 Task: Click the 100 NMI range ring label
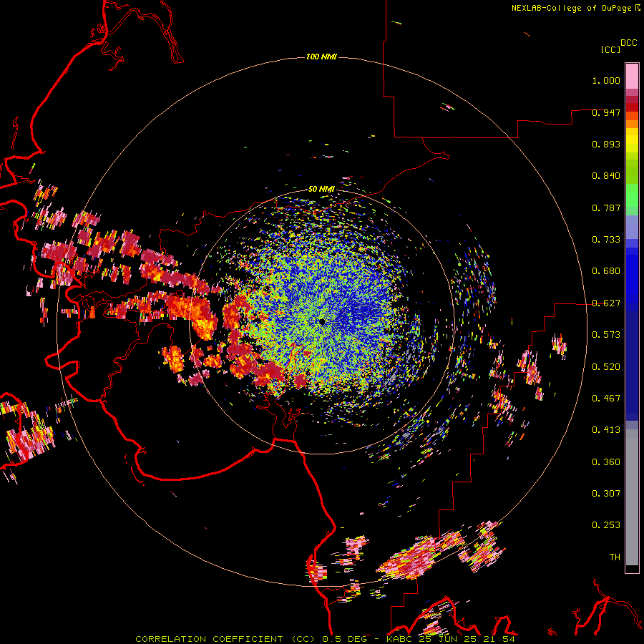321,57
